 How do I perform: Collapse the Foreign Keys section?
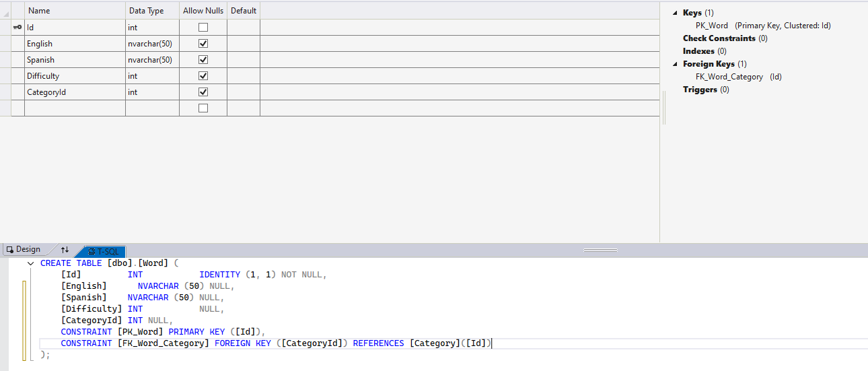click(675, 64)
